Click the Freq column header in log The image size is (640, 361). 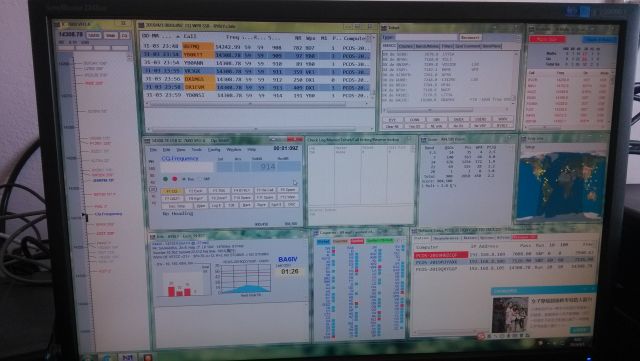coord(232,37)
